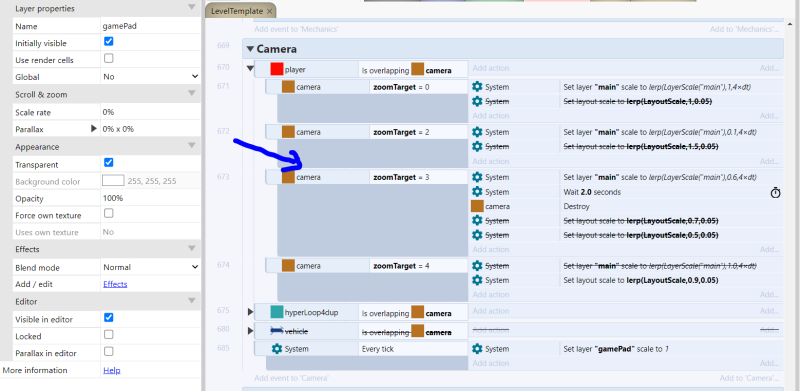
Task: Click the disabled vehicle object icon
Action: pos(277,331)
